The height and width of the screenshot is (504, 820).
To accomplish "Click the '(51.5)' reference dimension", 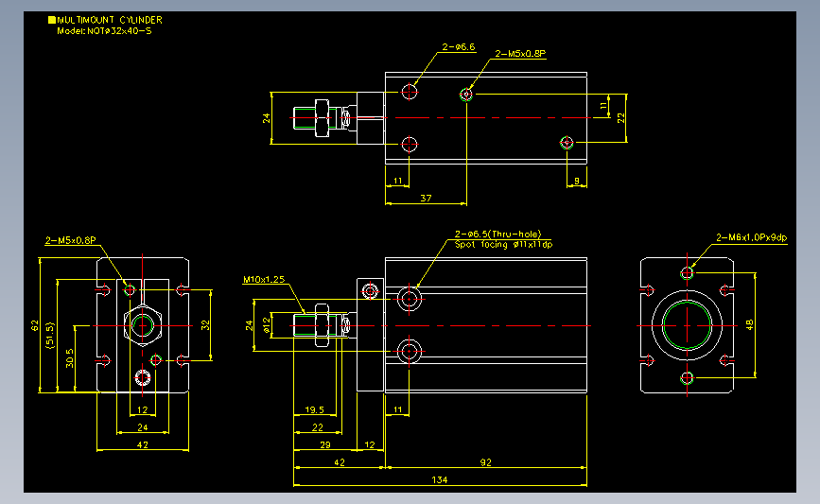I will (x=50, y=336).
